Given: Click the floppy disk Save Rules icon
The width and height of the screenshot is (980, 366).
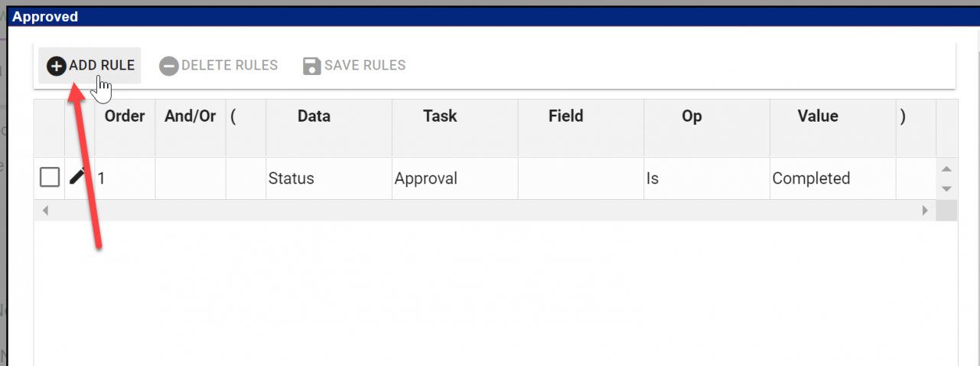Looking at the screenshot, I should click(x=311, y=66).
